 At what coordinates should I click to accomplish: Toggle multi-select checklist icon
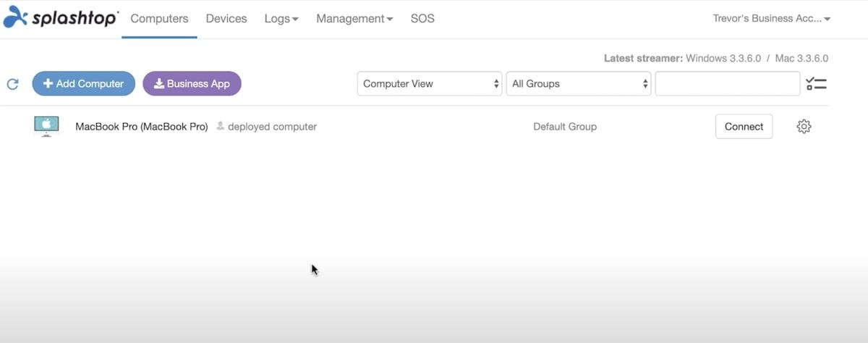pos(816,84)
